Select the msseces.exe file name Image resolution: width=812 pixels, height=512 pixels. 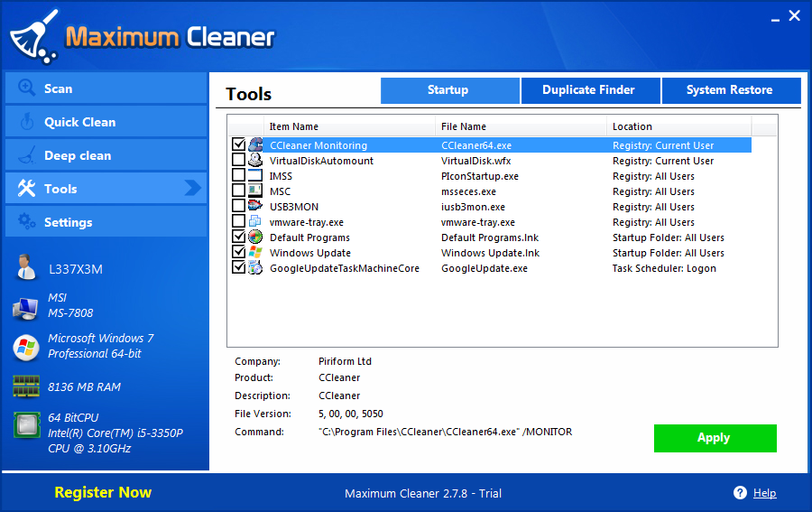coord(468,191)
